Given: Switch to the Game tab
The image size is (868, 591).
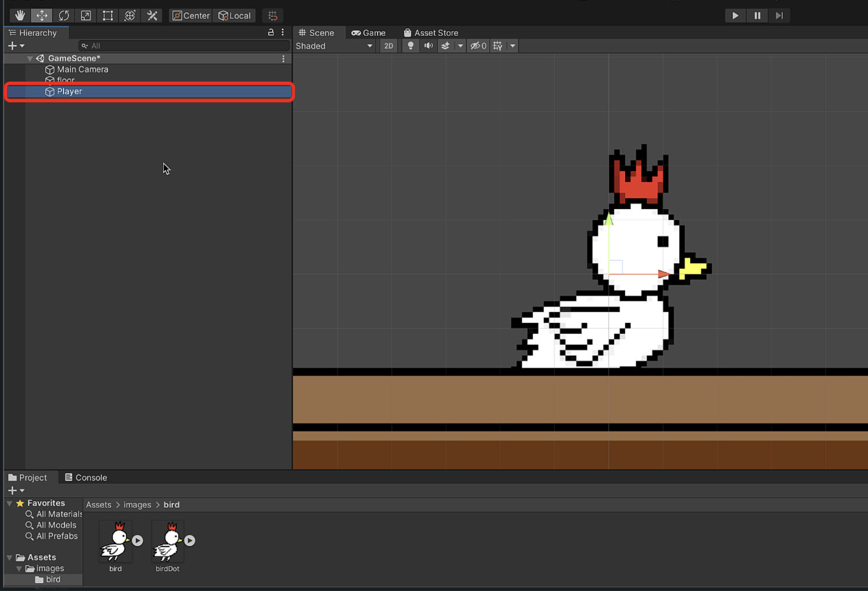Looking at the screenshot, I should pyautogui.click(x=369, y=33).
